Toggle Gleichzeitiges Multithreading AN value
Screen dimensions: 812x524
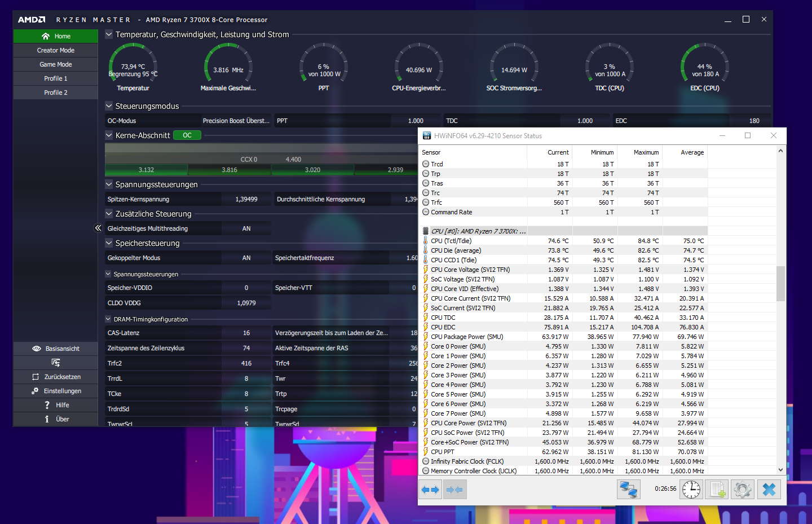(246, 228)
